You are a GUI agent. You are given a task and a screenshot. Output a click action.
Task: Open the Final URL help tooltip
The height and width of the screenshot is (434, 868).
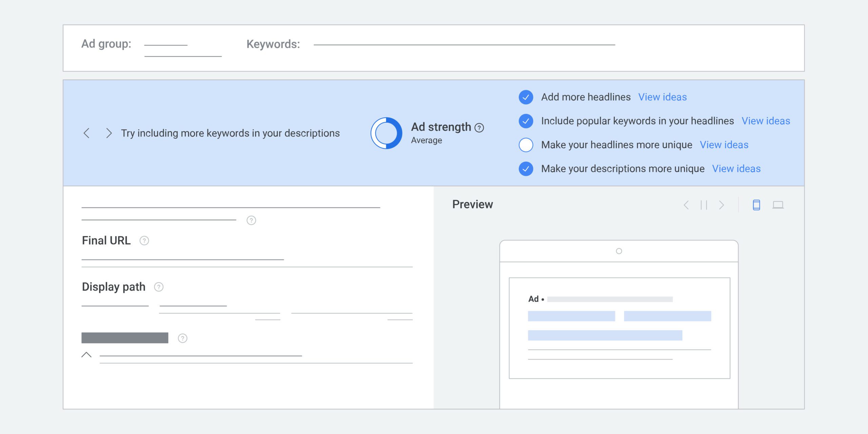tap(144, 241)
